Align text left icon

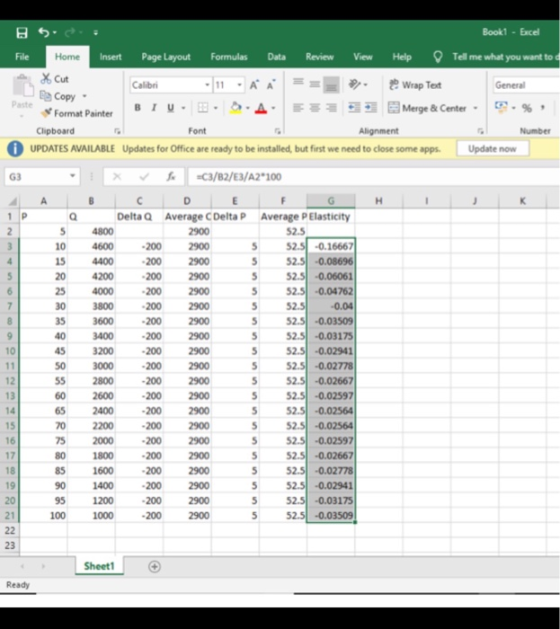click(x=298, y=108)
